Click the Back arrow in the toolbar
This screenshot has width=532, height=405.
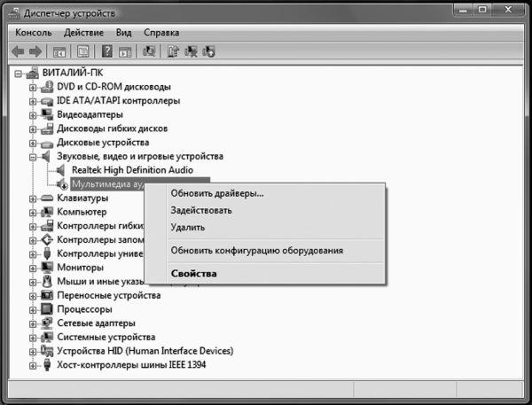click(x=19, y=52)
